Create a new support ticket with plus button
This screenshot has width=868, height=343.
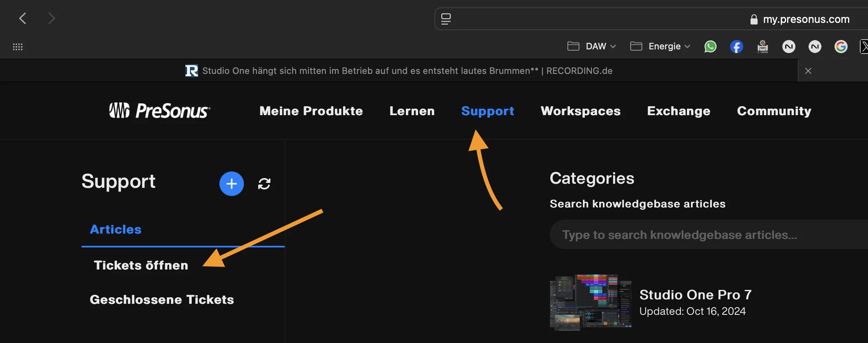pos(232,184)
